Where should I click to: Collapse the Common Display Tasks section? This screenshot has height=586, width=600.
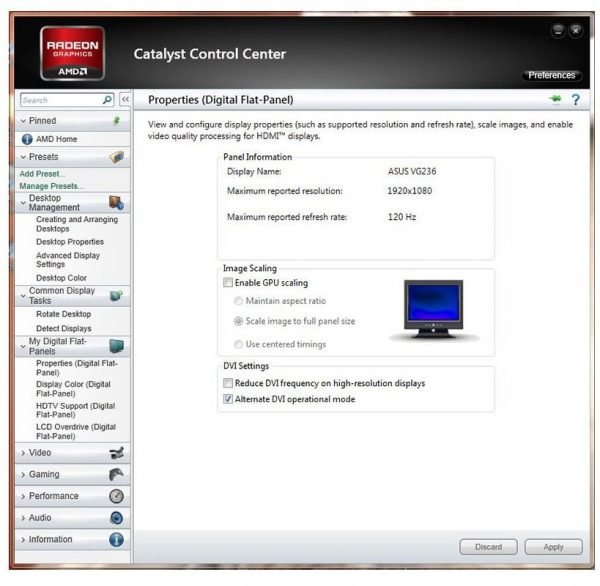[23, 296]
